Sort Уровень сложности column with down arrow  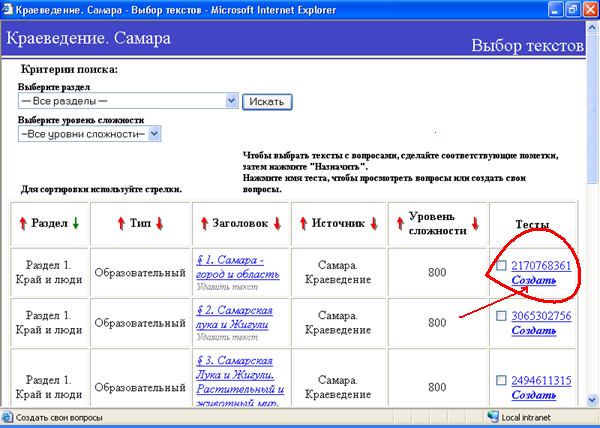point(475,223)
